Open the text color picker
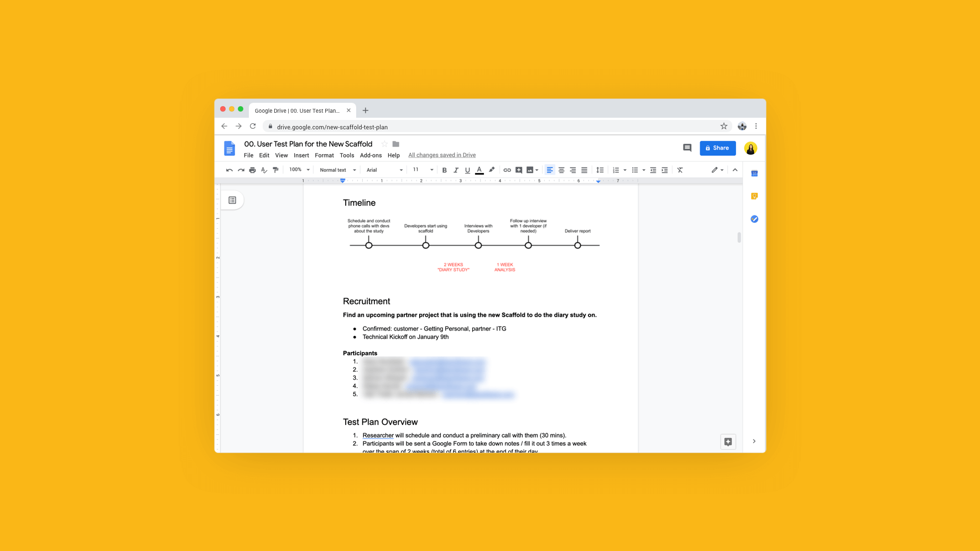The image size is (980, 551). pyautogui.click(x=479, y=170)
